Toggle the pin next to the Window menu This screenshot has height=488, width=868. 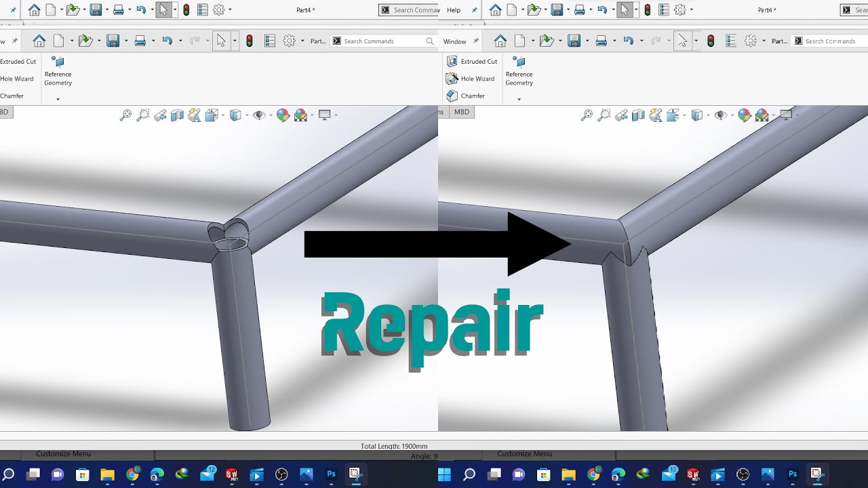(476, 41)
